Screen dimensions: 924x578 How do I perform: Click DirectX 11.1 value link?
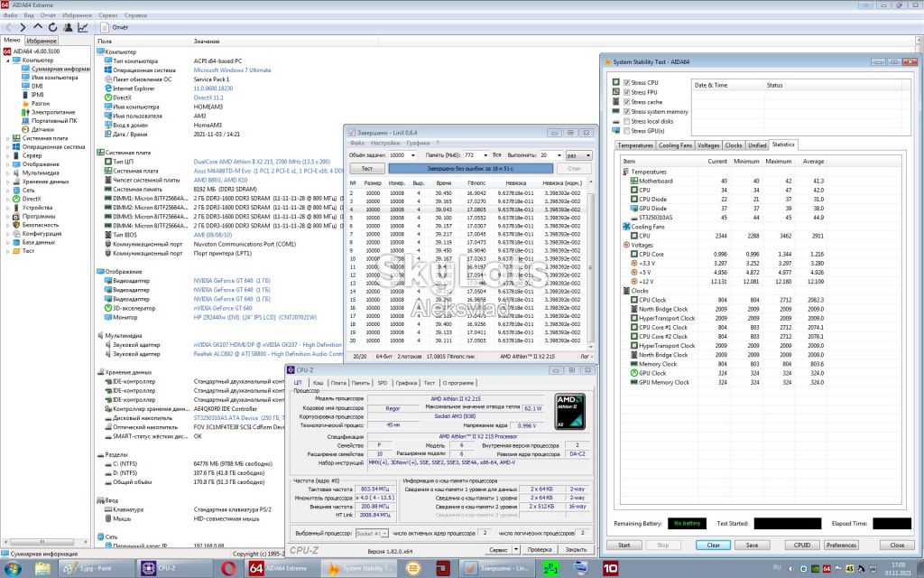click(x=208, y=98)
